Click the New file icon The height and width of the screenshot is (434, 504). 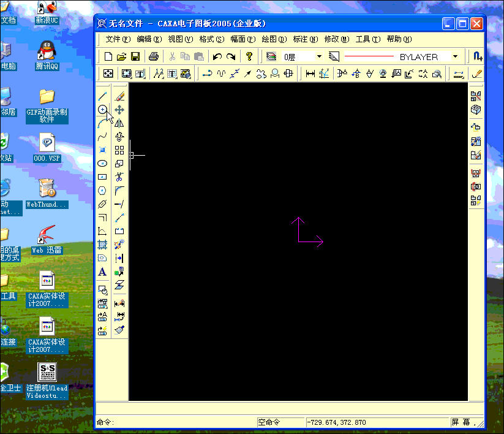108,57
